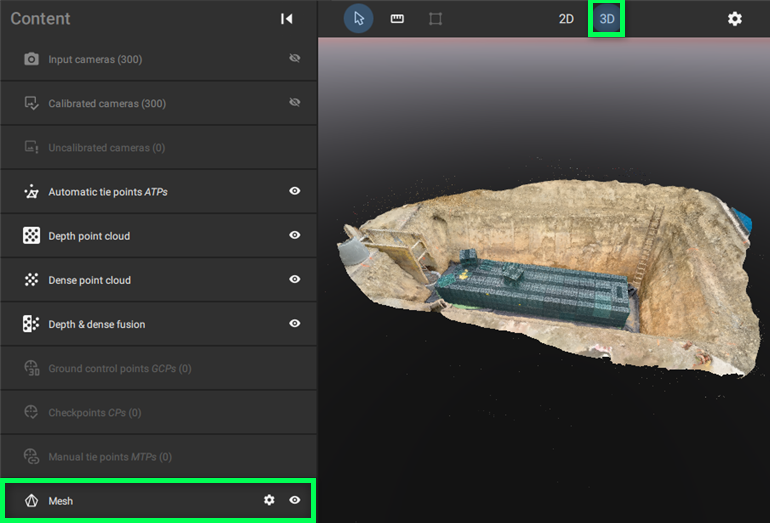Show hidden Input cameras layer

(x=295, y=59)
